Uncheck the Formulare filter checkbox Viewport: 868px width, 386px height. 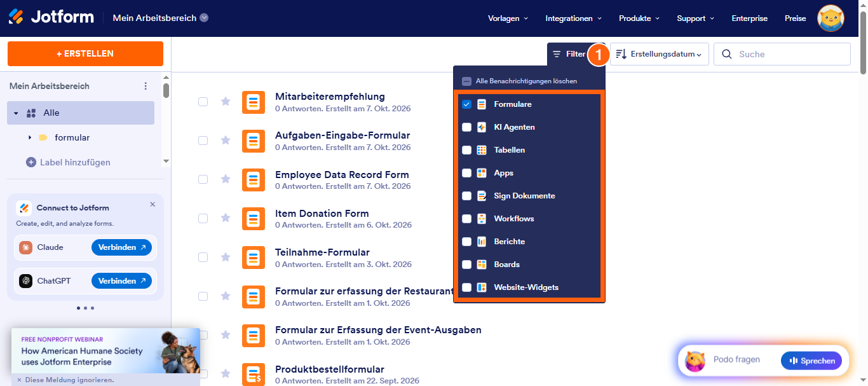(x=466, y=104)
